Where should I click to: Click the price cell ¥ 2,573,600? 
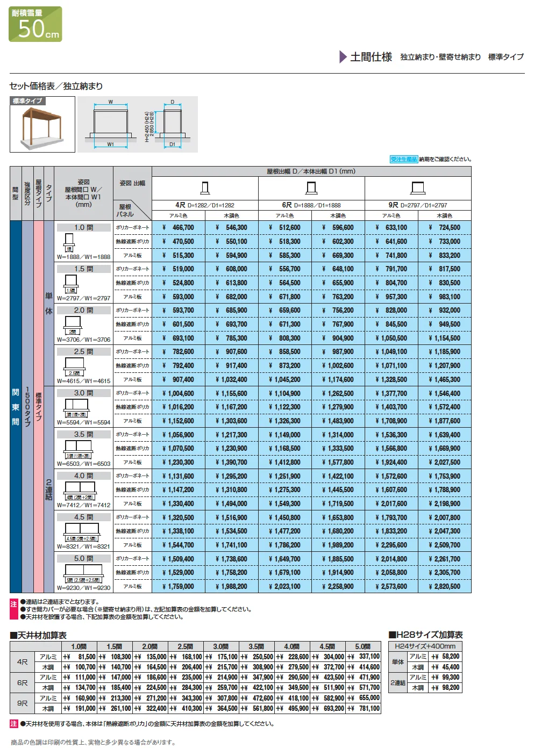pyautogui.click(x=391, y=587)
